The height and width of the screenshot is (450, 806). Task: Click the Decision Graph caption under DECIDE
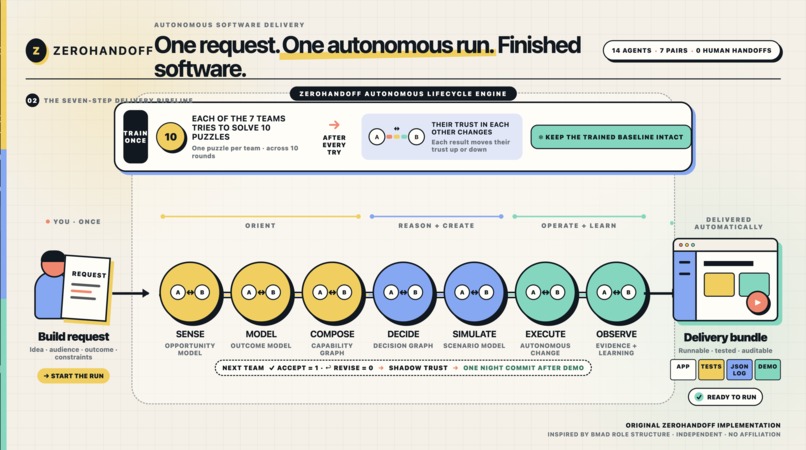pos(403,346)
